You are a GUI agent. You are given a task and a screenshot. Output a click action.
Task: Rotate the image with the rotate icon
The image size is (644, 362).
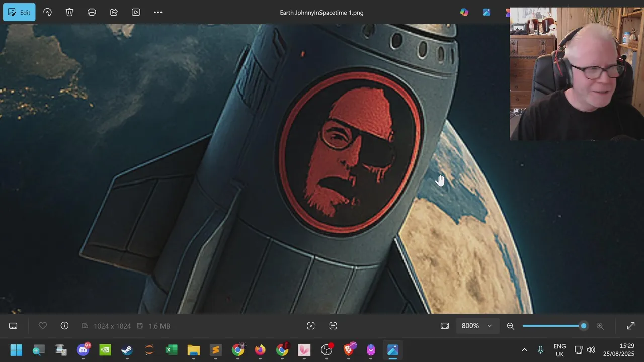[47, 12]
